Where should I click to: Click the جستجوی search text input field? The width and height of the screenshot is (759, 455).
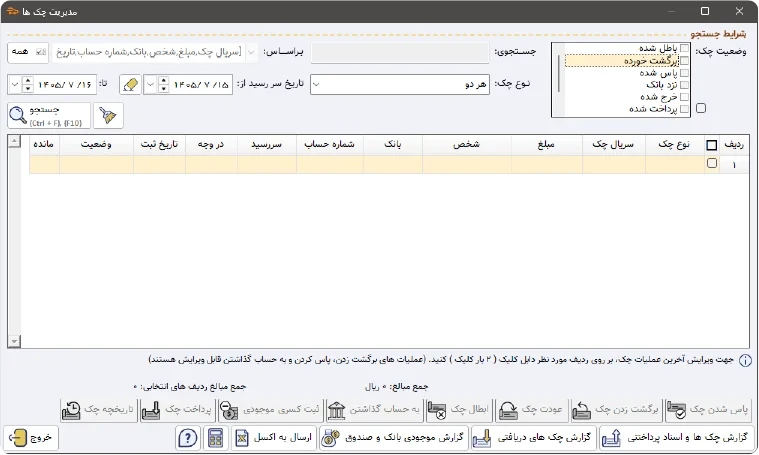click(x=400, y=53)
